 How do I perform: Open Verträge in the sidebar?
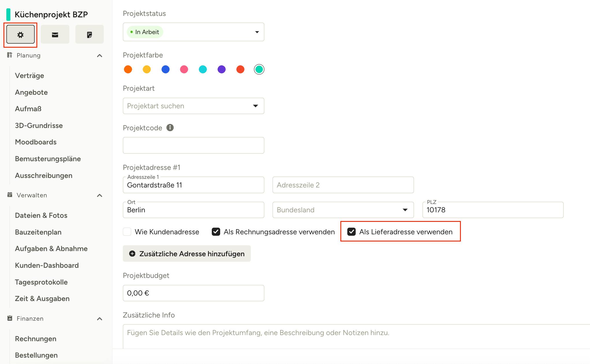coord(29,76)
